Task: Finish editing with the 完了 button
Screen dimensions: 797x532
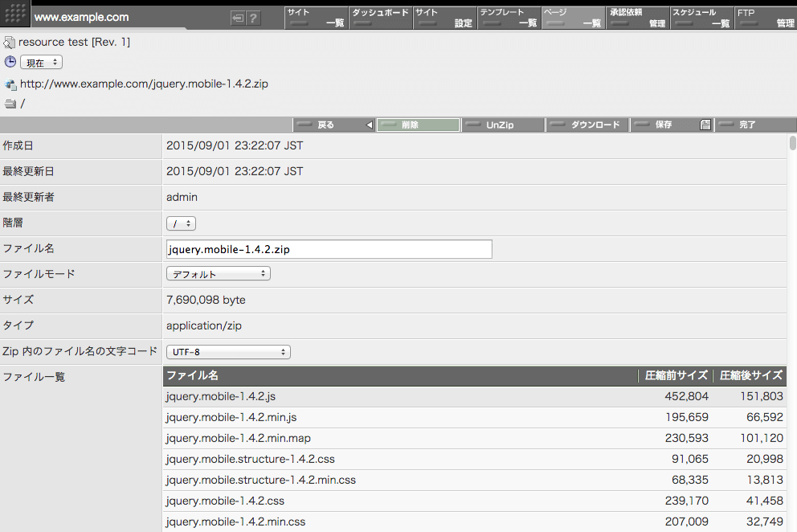Action: tap(755, 125)
